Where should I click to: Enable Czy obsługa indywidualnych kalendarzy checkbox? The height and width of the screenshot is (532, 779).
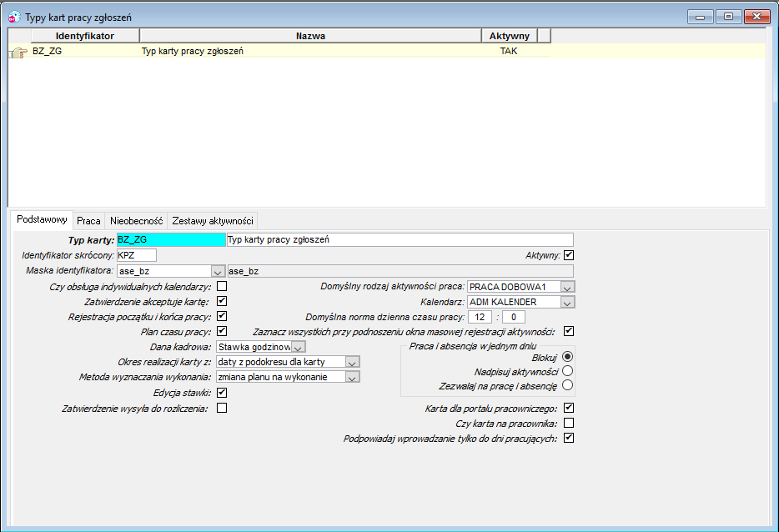tap(222, 286)
